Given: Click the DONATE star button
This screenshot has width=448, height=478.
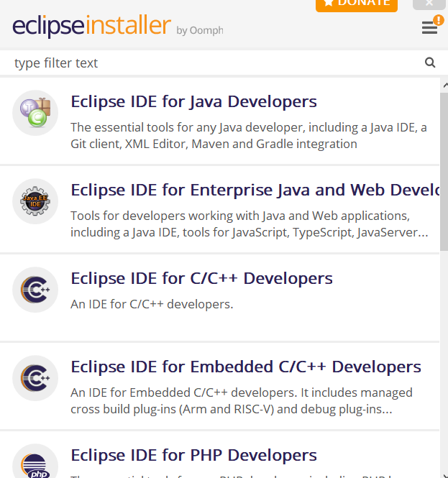Looking at the screenshot, I should pyautogui.click(x=357, y=4).
